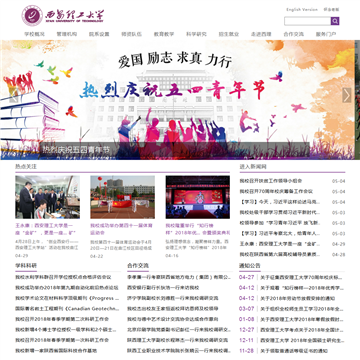Viewport: 360px width, 360px height.
Task: Open the 师资队伍 menu
Action: click(131, 34)
